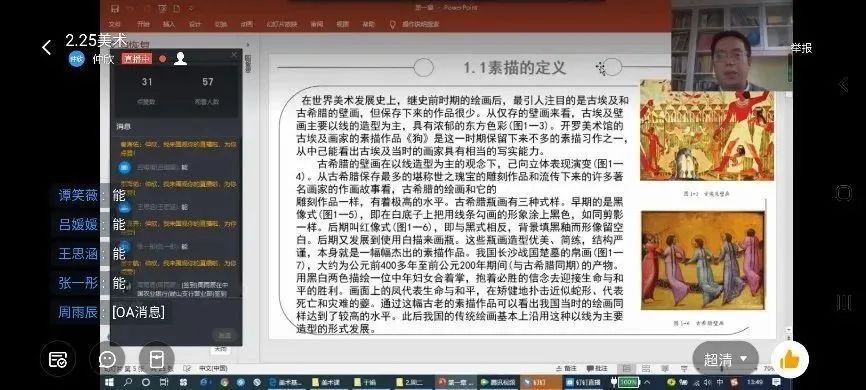
Task: Click the taskbar search magnifier icon
Action: (x=128, y=382)
